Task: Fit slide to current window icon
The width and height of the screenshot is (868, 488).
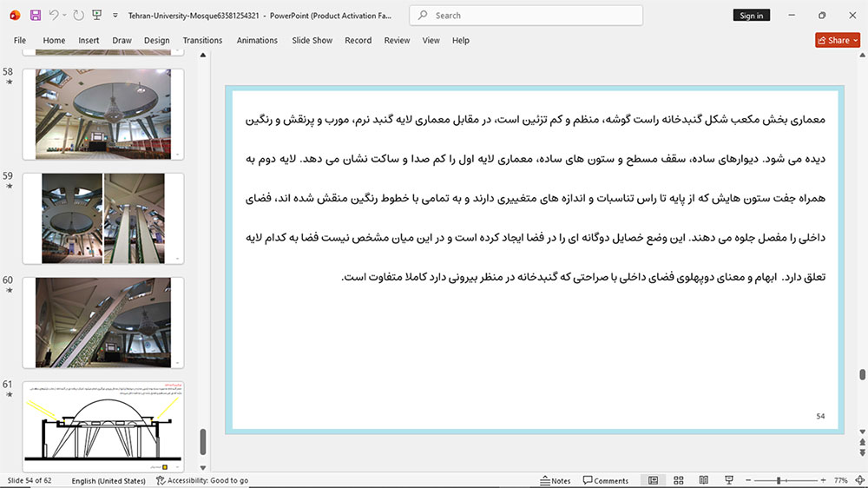Action: tap(859, 480)
